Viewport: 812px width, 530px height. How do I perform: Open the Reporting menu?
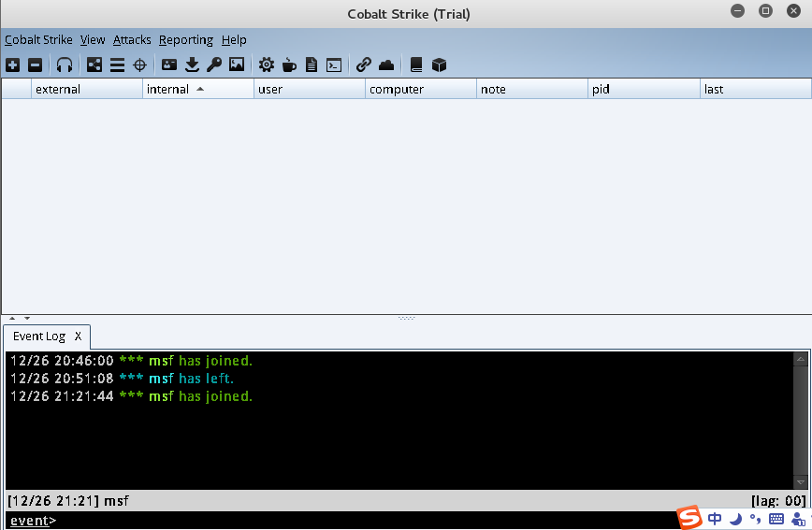coord(185,40)
